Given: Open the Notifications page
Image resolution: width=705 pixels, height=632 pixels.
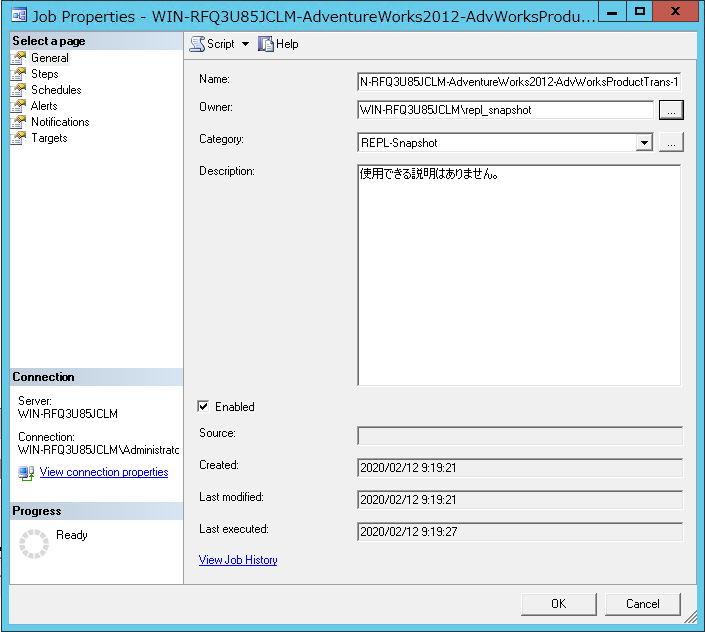Looking at the screenshot, I should click(60, 122).
